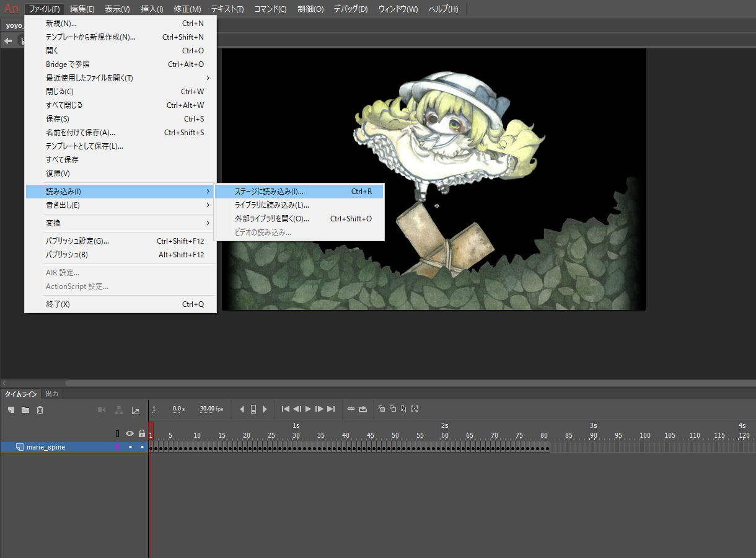Select the marie_spine layer
Viewport: 756px width, 558px height.
pyautogui.click(x=46, y=447)
